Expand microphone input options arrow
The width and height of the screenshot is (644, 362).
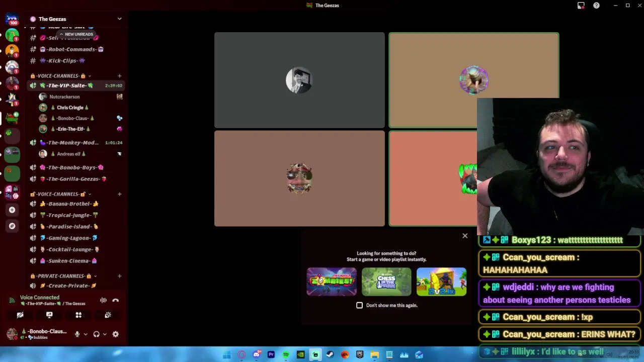coord(85,334)
